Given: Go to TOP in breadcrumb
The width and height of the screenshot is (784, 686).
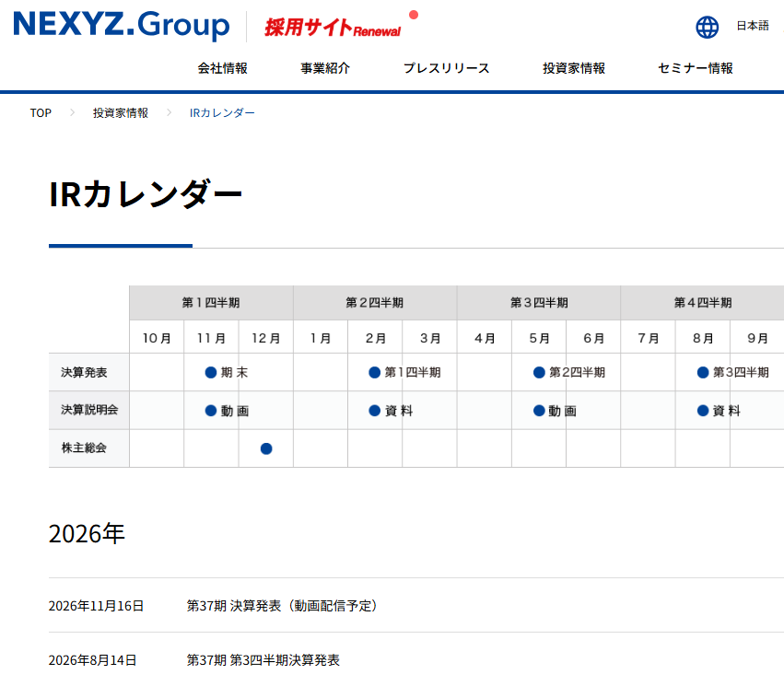Looking at the screenshot, I should [x=41, y=113].
